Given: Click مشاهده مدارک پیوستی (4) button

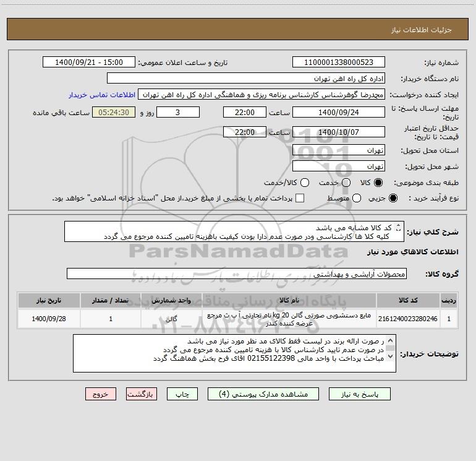Looking at the screenshot, I should pos(263,394).
